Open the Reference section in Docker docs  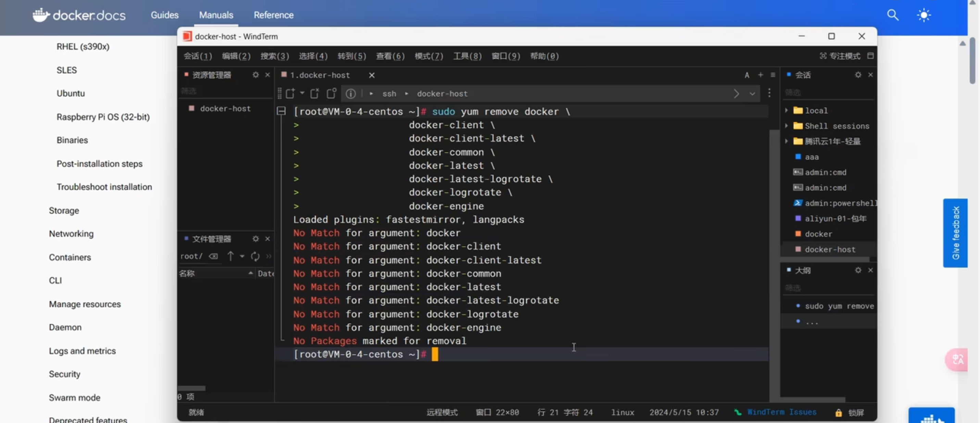274,15
